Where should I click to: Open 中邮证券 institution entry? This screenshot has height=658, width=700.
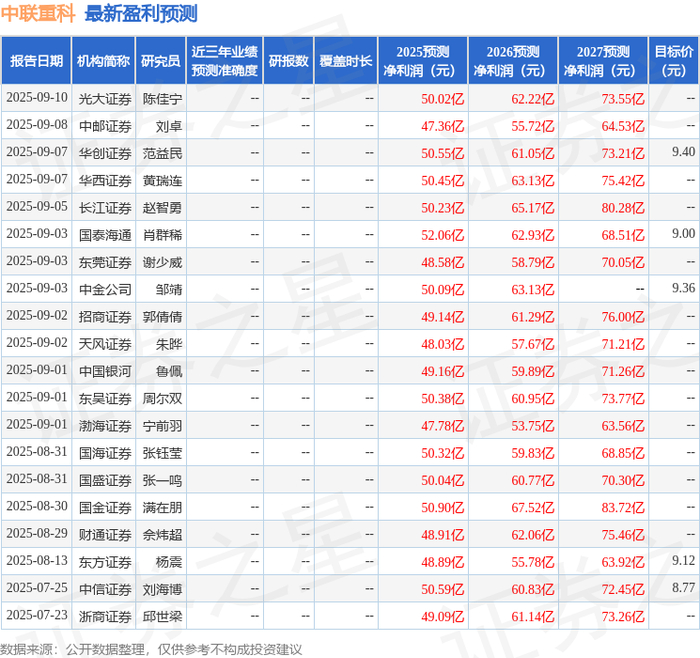[x=105, y=126]
